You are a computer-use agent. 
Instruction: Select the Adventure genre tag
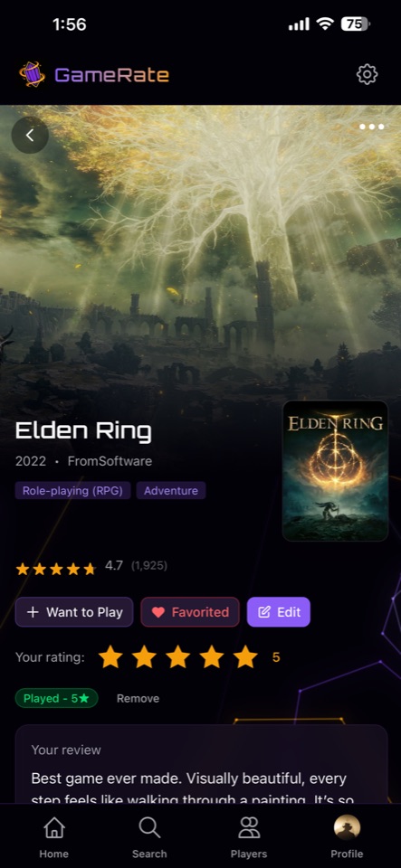[171, 490]
